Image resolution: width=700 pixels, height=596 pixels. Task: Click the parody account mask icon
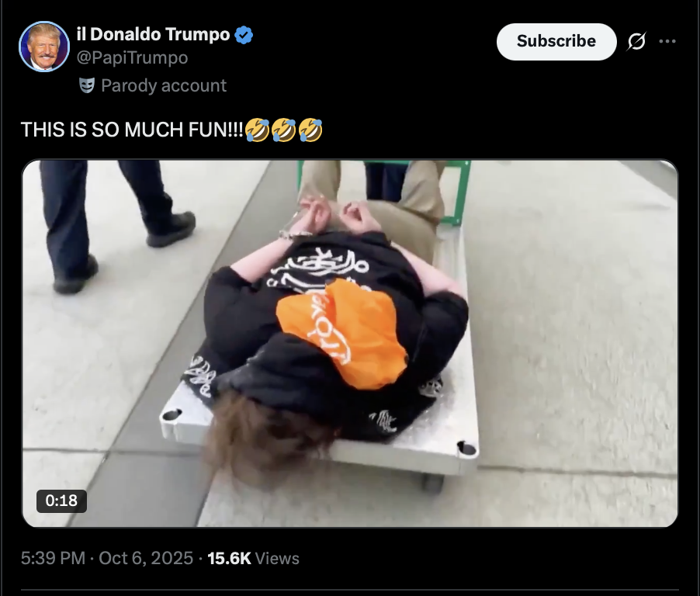[x=87, y=85]
